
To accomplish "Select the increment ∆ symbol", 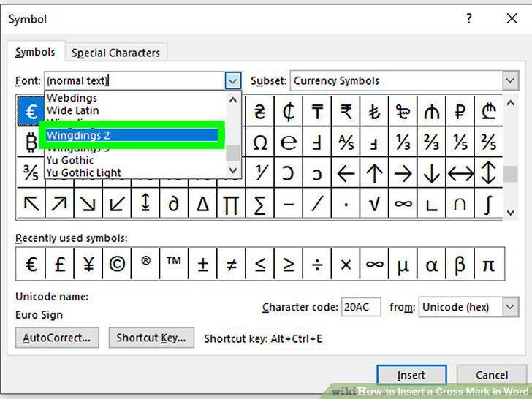I will [x=202, y=204].
